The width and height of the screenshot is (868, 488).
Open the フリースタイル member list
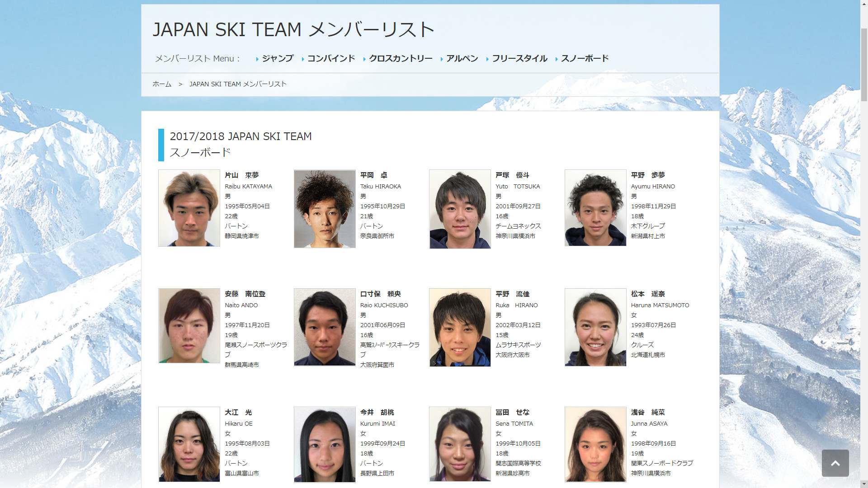(519, 58)
